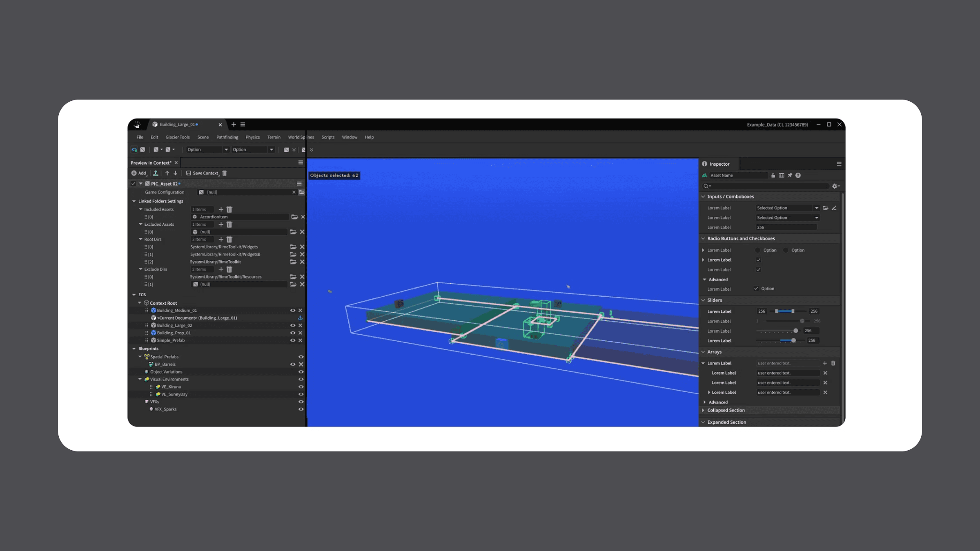The height and width of the screenshot is (551, 980).
Task: Click the Save Context button
Action: (x=203, y=173)
